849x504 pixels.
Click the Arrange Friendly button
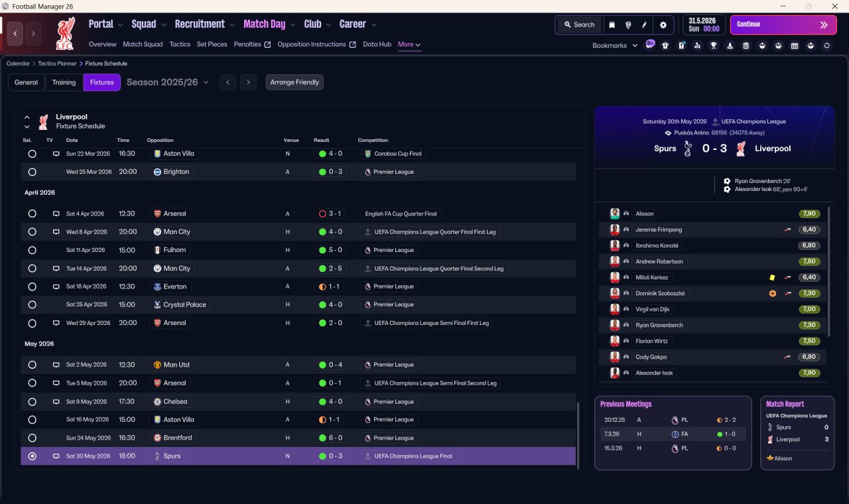tap(294, 82)
